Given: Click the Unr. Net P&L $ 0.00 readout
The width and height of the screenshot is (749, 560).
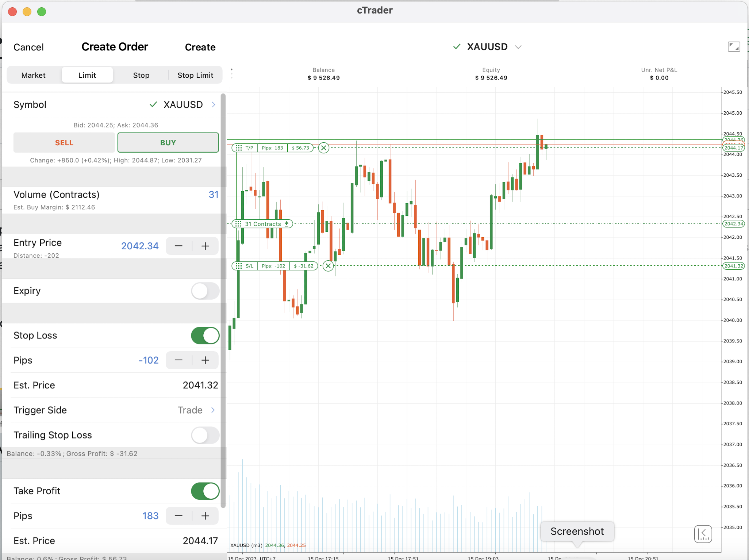Looking at the screenshot, I should coord(659,74).
